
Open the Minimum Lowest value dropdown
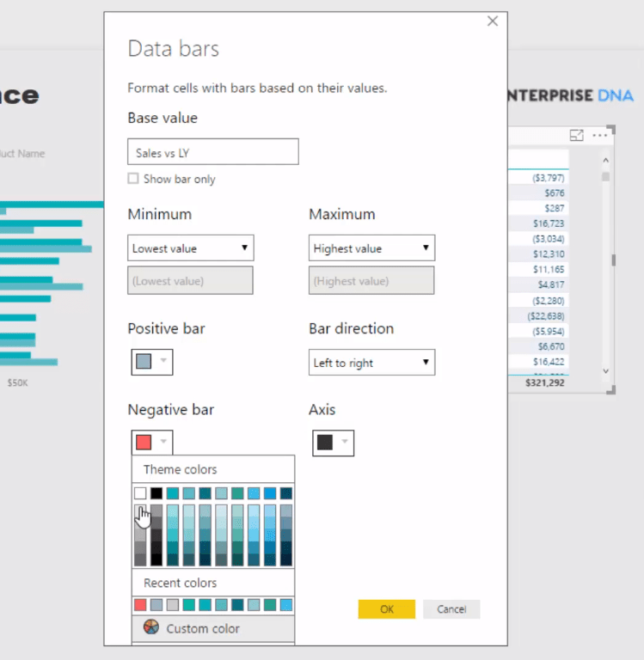pyautogui.click(x=190, y=247)
